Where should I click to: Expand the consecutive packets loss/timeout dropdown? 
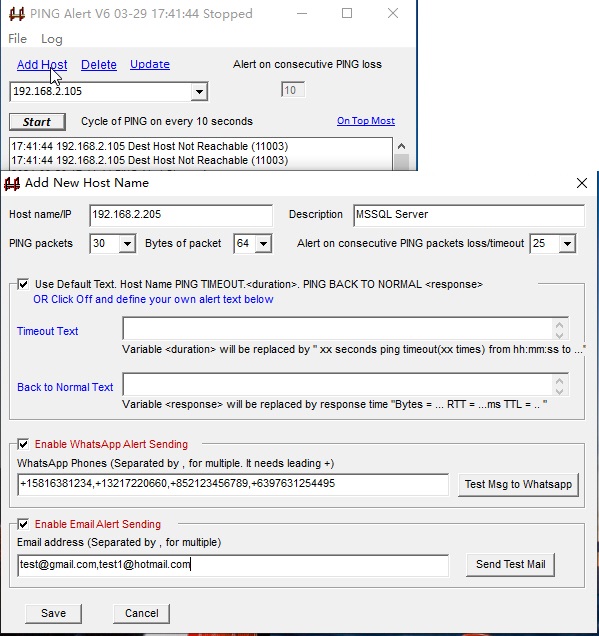(x=567, y=244)
